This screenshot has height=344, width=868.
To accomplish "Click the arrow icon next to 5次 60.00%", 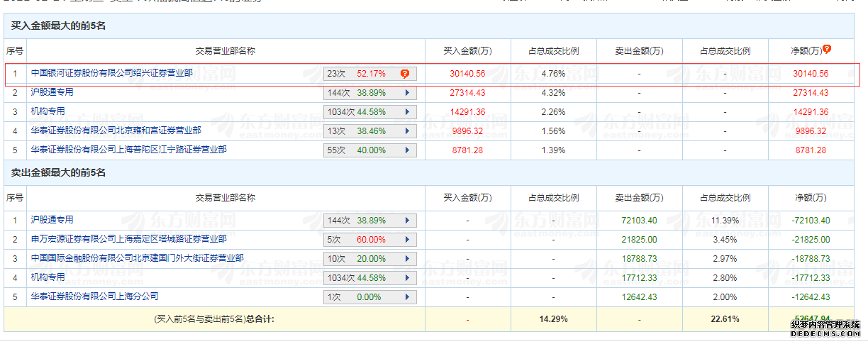I will point(407,240).
